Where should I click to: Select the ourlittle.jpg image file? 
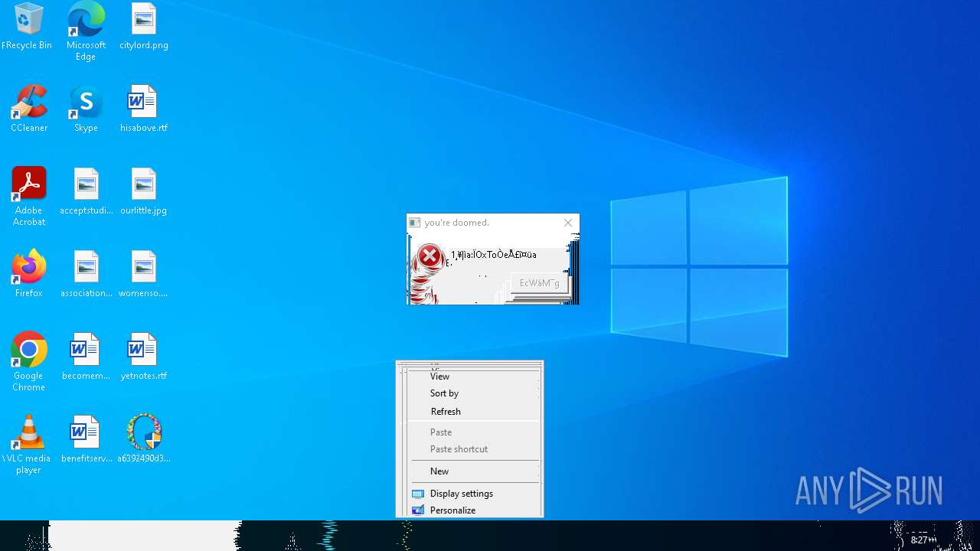143,192
